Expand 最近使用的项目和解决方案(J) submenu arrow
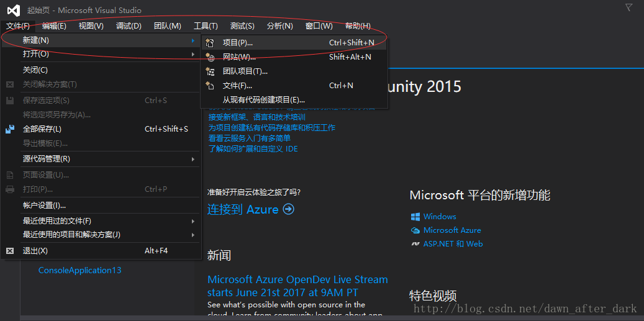The width and height of the screenshot is (644, 321). (x=193, y=235)
